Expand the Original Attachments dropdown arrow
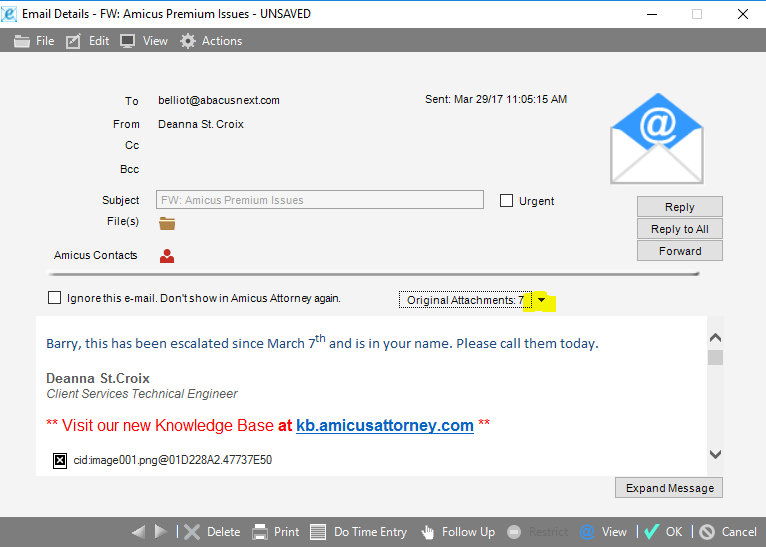The width and height of the screenshot is (766, 547). pyautogui.click(x=541, y=300)
